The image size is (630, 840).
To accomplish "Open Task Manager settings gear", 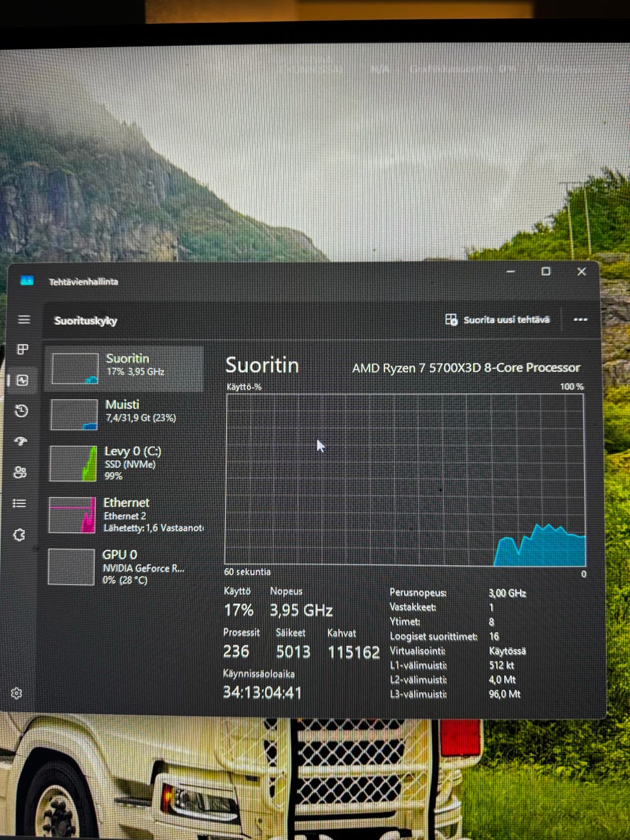I will tap(16, 693).
